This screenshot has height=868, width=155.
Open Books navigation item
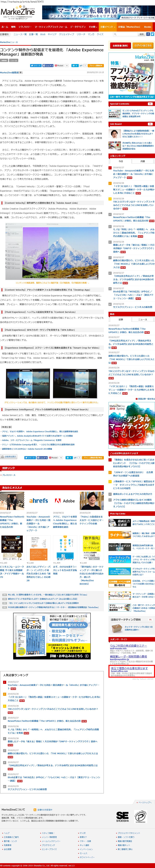tap(148, 27)
